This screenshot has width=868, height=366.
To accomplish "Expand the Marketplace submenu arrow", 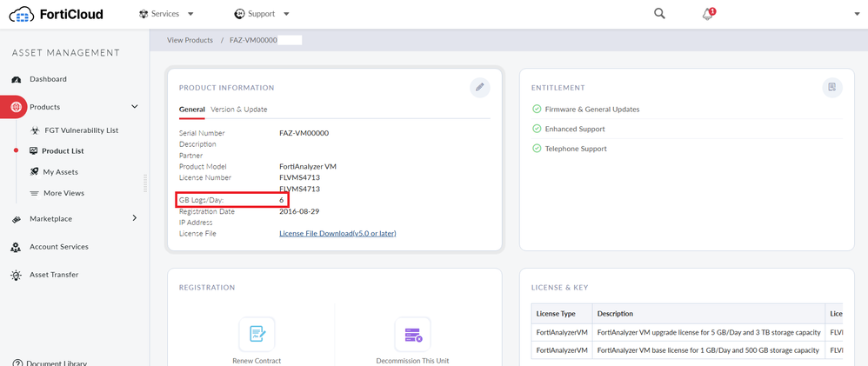I will pyautogui.click(x=135, y=218).
